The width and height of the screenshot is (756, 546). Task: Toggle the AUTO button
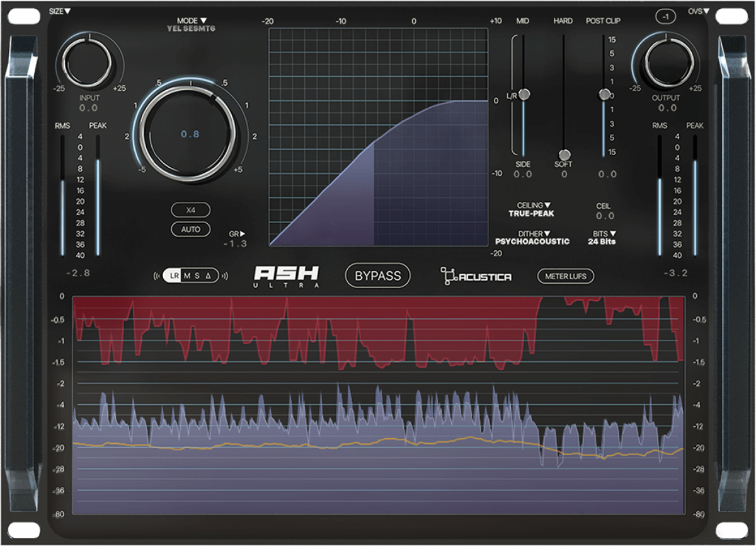click(x=190, y=229)
